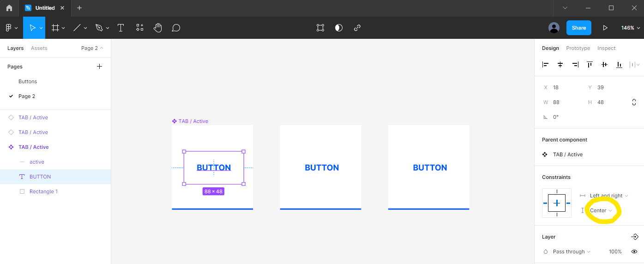Click the create link icon
Image resolution: width=644 pixels, height=264 pixels.
tap(357, 28)
